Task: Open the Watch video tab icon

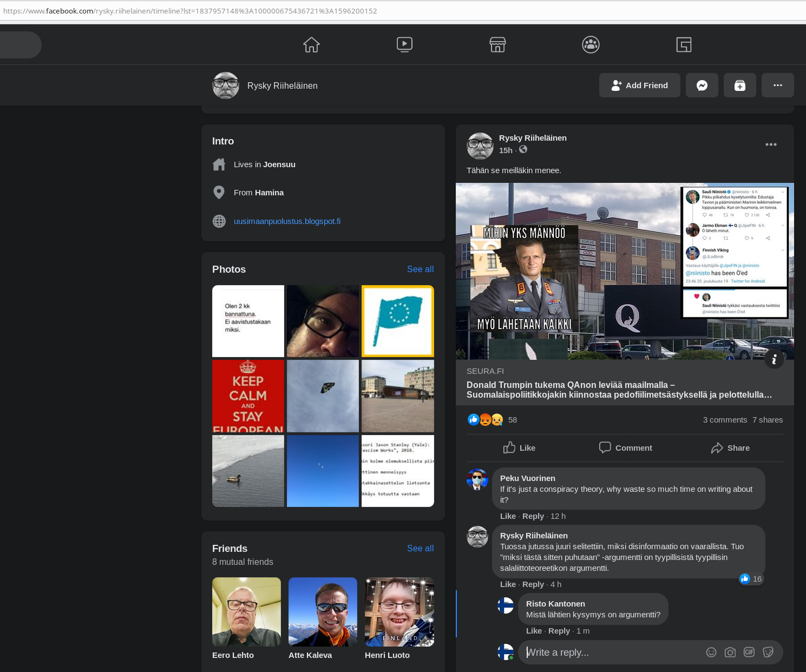Action: point(404,44)
